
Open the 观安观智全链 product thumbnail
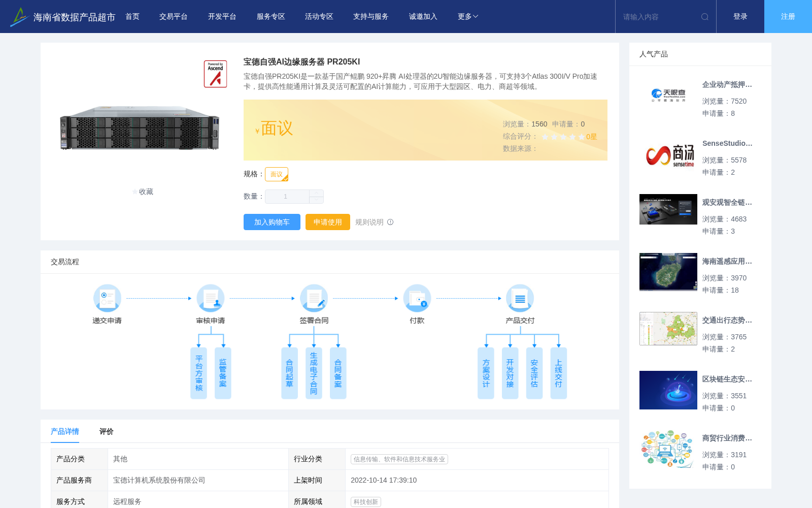668,209
